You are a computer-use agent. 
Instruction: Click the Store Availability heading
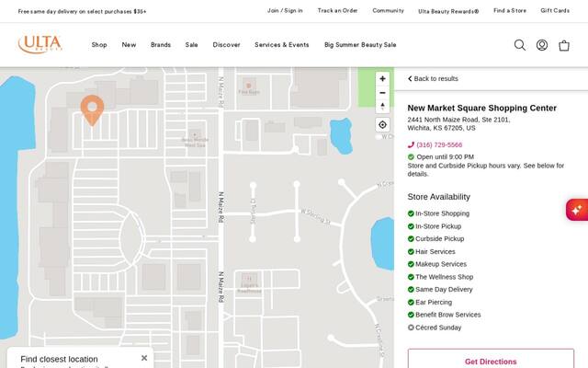coord(439,197)
